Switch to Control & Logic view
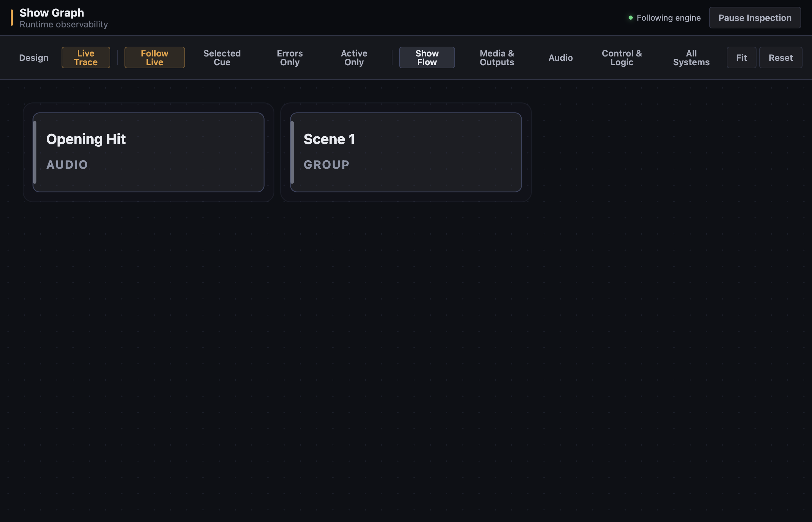Screen dimensions: 812x522 tap(622, 57)
